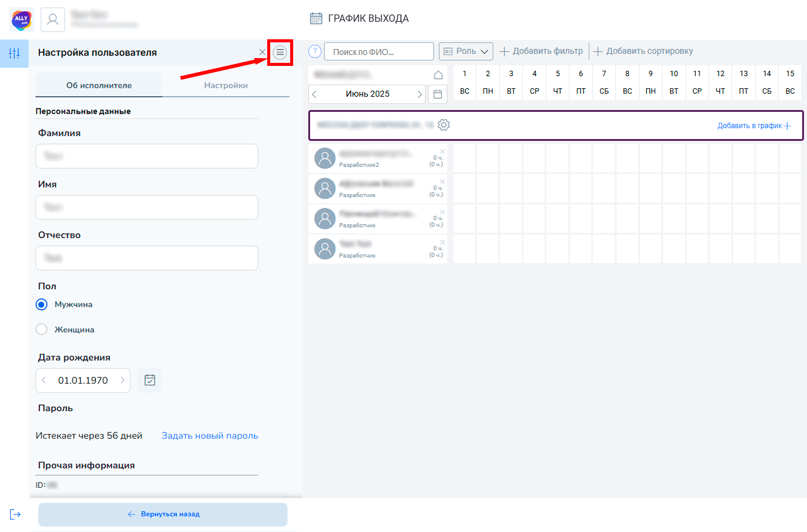807x532 pixels.
Task: Go to previous month before Июнь 2025
Action: click(x=314, y=94)
